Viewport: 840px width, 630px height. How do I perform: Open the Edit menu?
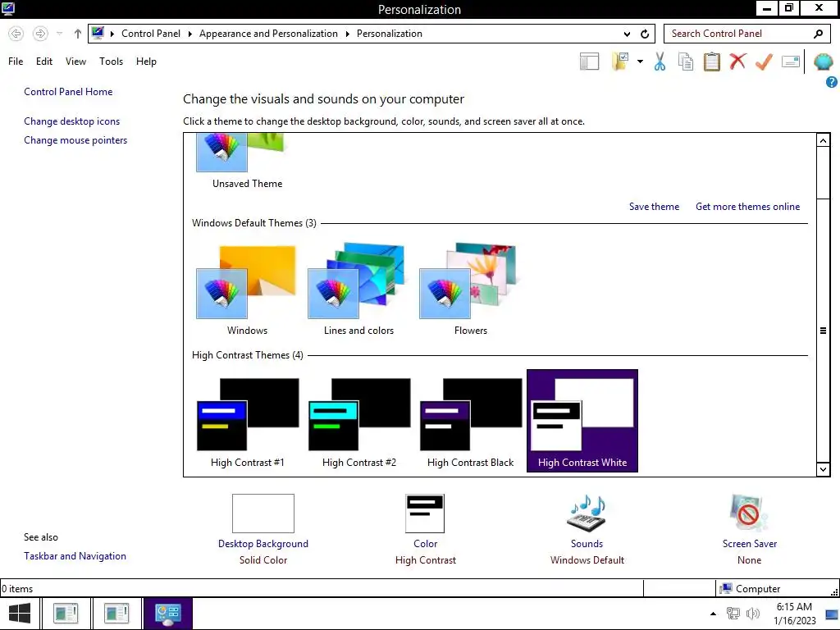(44, 61)
